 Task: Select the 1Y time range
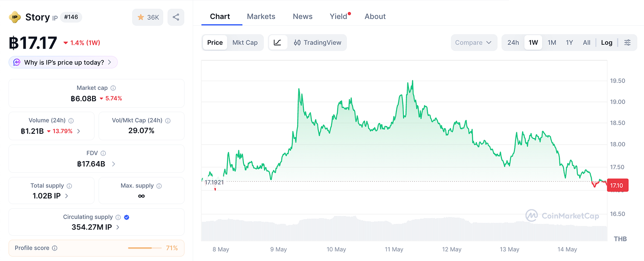pos(569,43)
